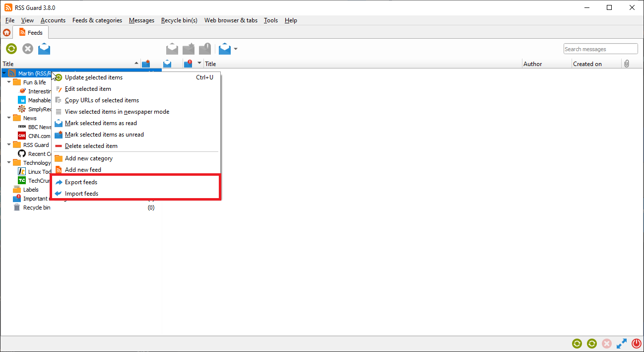Click the gray stop update toolbar icon
The width and height of the screenshot is (644, 352).
coord(28,49)
